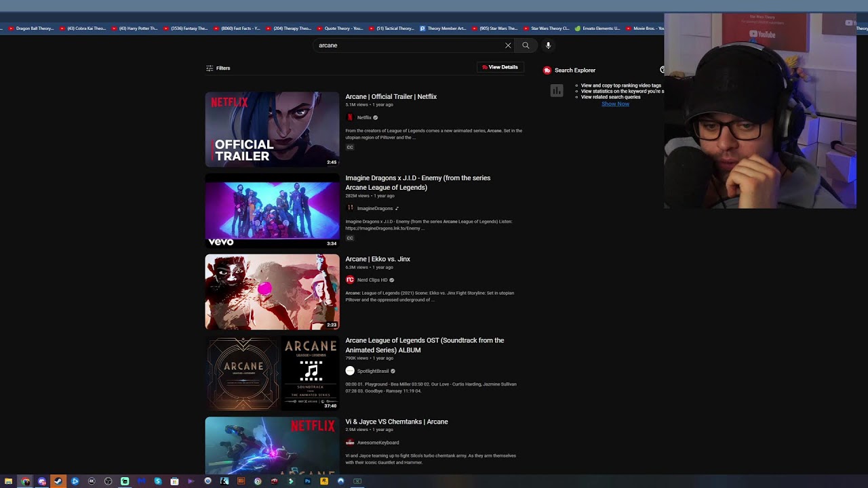Screen dimensions: 868x488
Task: Open the Theory Member Art bookmark
Action: (x=443, y=28)
